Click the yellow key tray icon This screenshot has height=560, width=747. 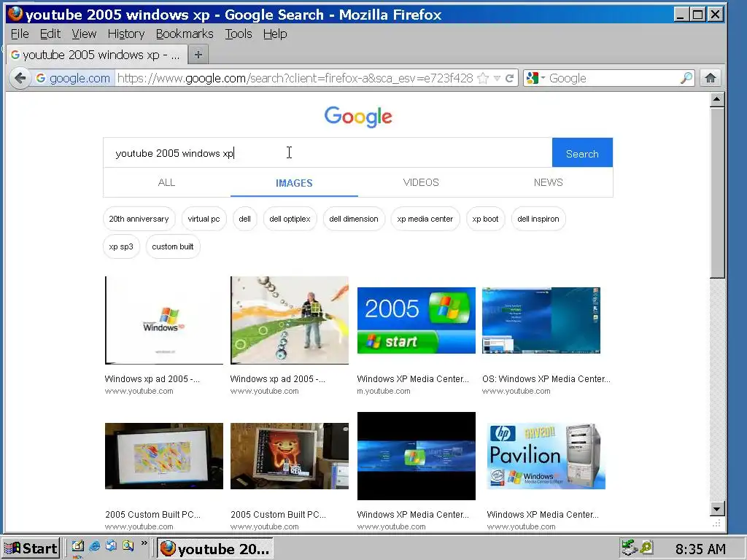(646, 548)
